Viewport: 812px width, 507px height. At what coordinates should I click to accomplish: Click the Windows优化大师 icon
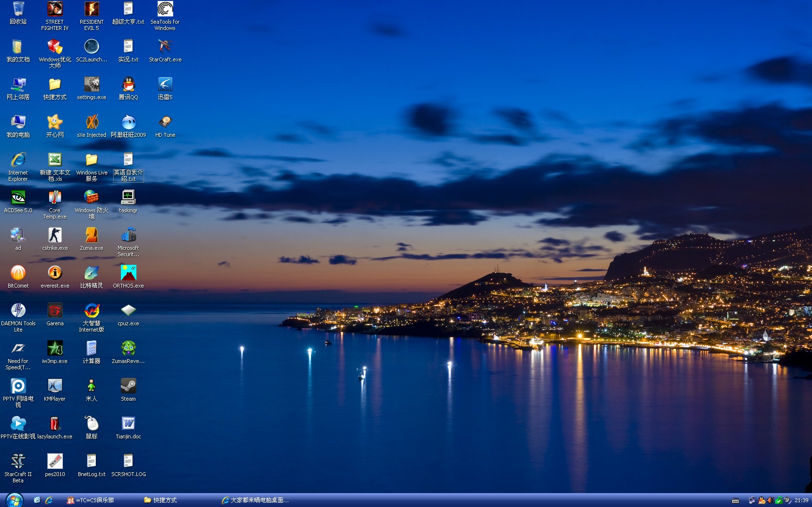[x=55, y=54]
